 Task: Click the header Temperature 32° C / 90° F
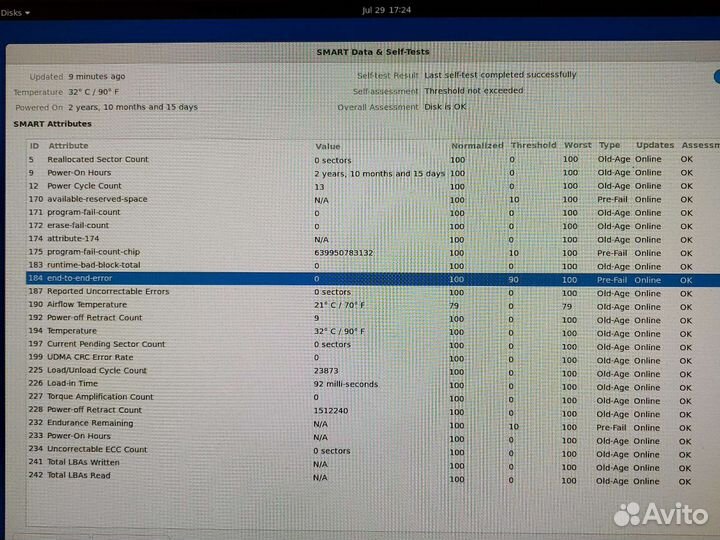coord(93,92)
